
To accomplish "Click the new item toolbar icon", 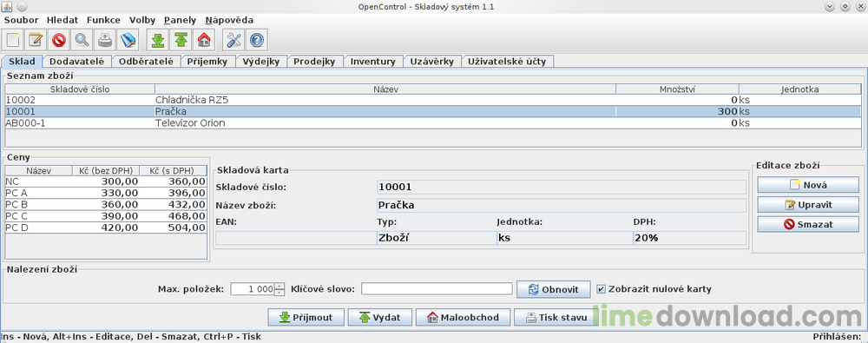I will (13, 41).
